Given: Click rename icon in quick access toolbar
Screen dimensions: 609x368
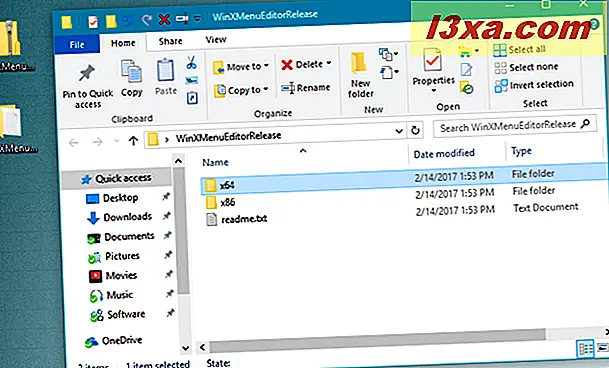Looking at the screenshot, I should tap(182, 18).
